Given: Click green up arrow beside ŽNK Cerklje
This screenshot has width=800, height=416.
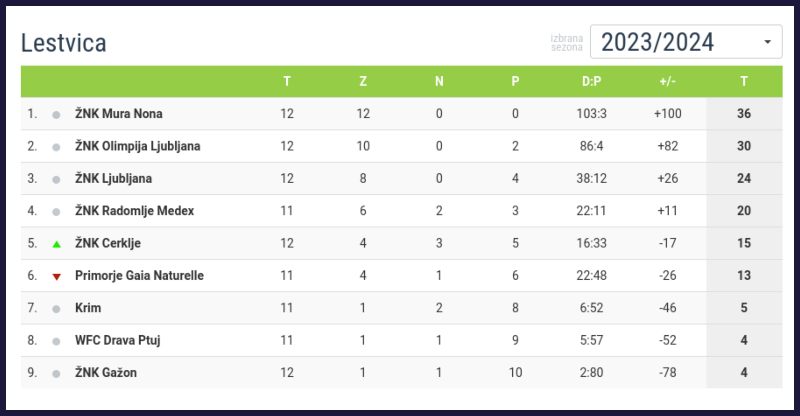Looking at the screenshot, I should (x=57, y=243).
